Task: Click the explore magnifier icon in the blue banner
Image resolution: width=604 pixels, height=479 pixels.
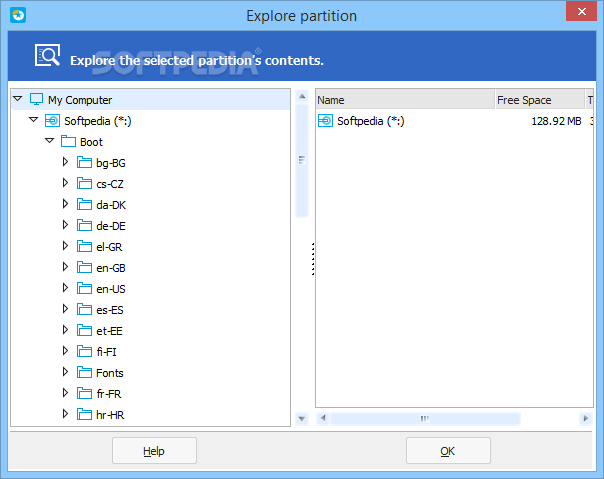Action: click(47, 55)
